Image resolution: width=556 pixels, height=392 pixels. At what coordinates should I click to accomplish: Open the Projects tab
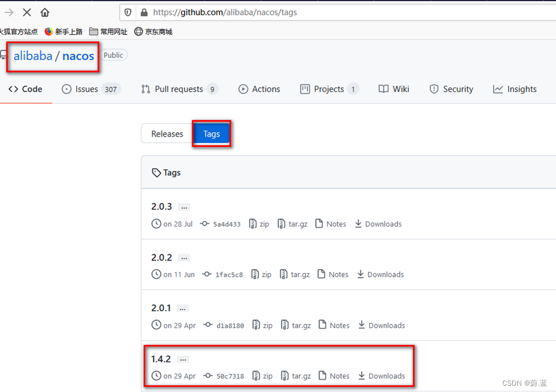pos(329,89)
